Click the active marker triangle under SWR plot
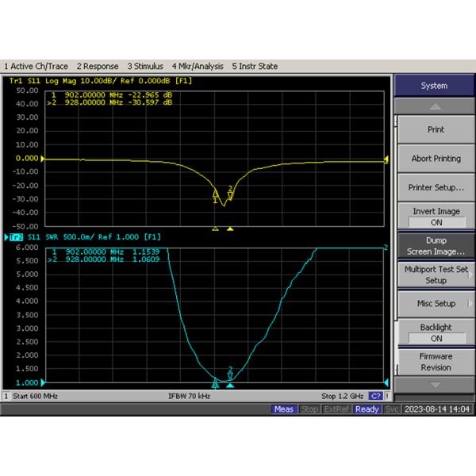The height and width of the screenshot is (476, 476). tap(230, 386)
